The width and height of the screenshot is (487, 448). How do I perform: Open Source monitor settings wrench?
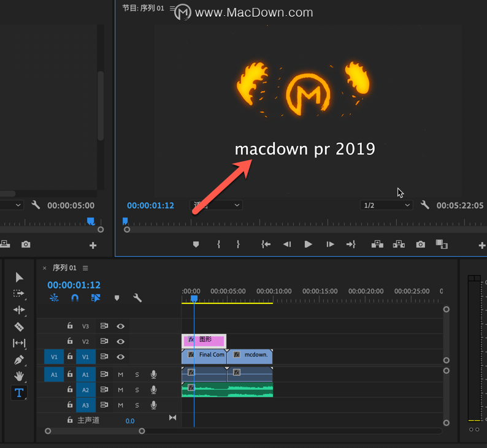(36, 205)
